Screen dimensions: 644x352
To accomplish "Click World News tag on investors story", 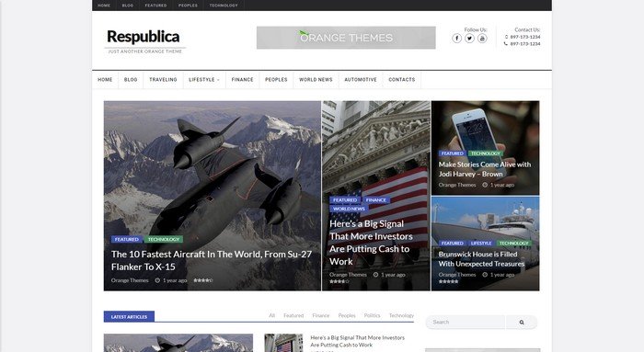I will (349, 209).
